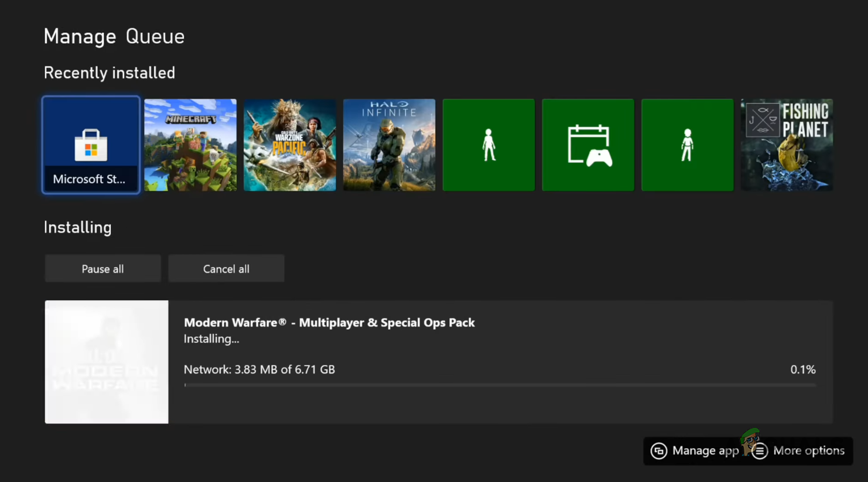868x482 pixels.
Task: Click the Modern Warfare Multiplayer pack title
Action: click(329, 323)
